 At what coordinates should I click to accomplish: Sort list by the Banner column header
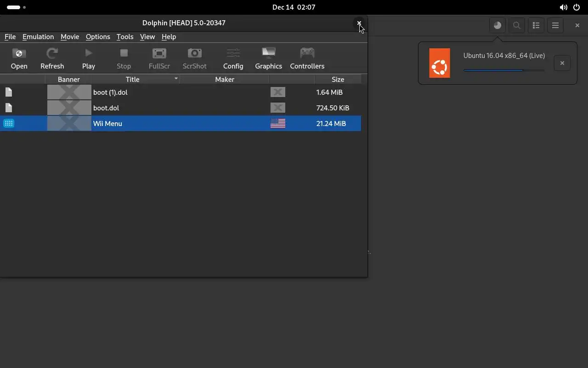tap(68, 79)
